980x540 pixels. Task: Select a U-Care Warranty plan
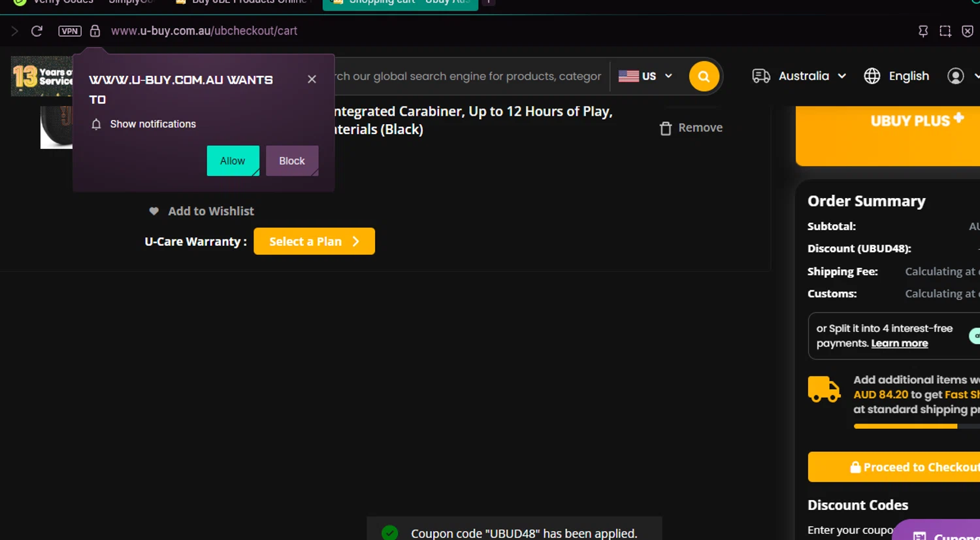(314, 241)
